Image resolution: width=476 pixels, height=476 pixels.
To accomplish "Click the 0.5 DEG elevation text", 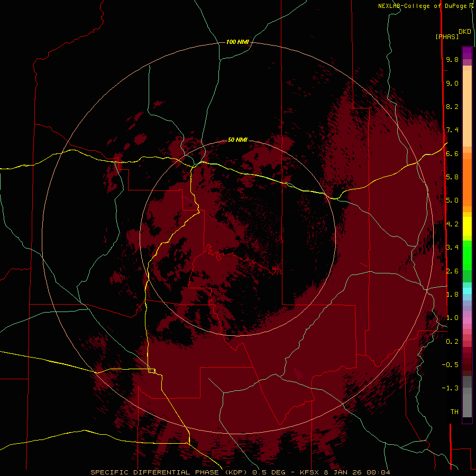I will [270, 472].
